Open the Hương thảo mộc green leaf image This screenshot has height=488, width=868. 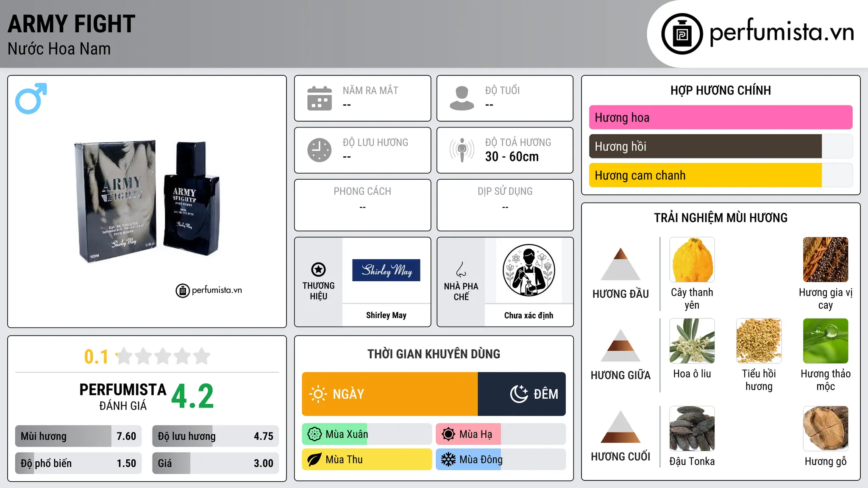(826, 341)
